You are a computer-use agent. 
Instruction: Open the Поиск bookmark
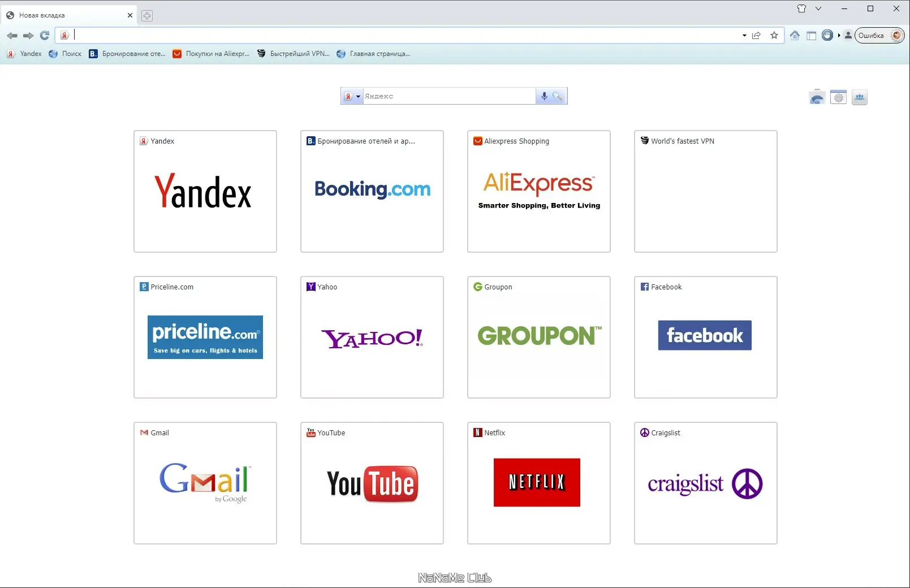65,54
